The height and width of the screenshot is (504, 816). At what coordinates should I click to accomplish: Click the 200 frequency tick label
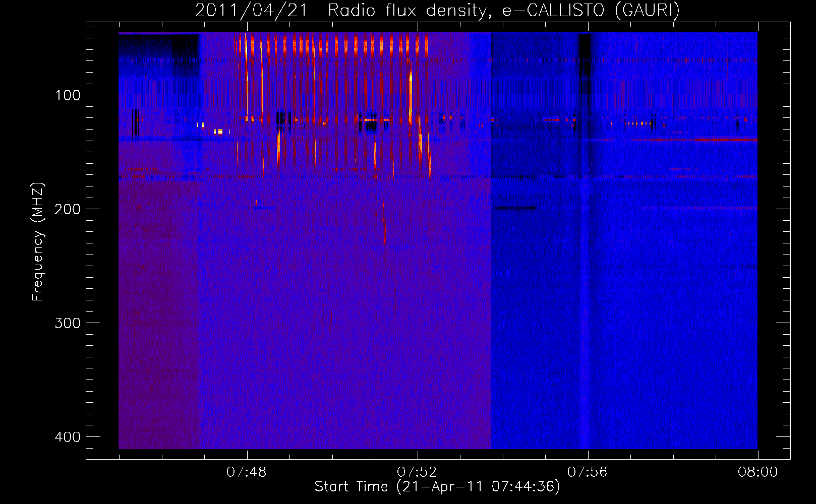[68, 209]
